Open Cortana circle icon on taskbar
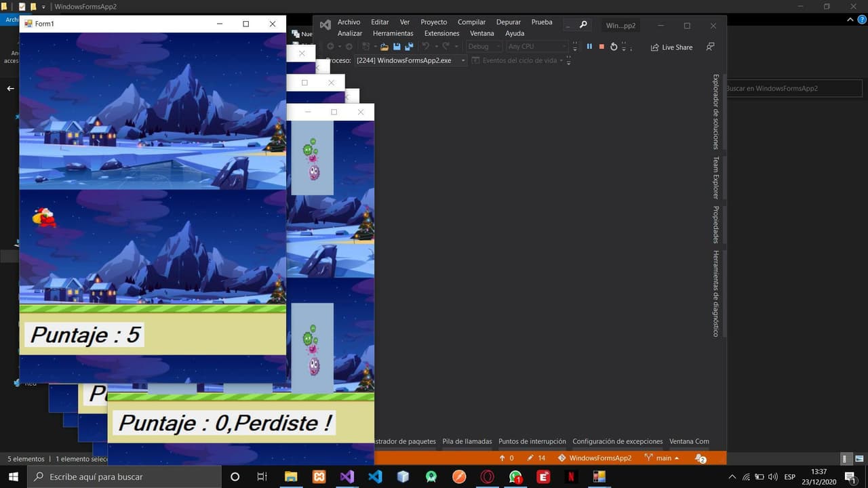Image resolution: width=868 pixels, height=488 pixels. click(235, 476)
